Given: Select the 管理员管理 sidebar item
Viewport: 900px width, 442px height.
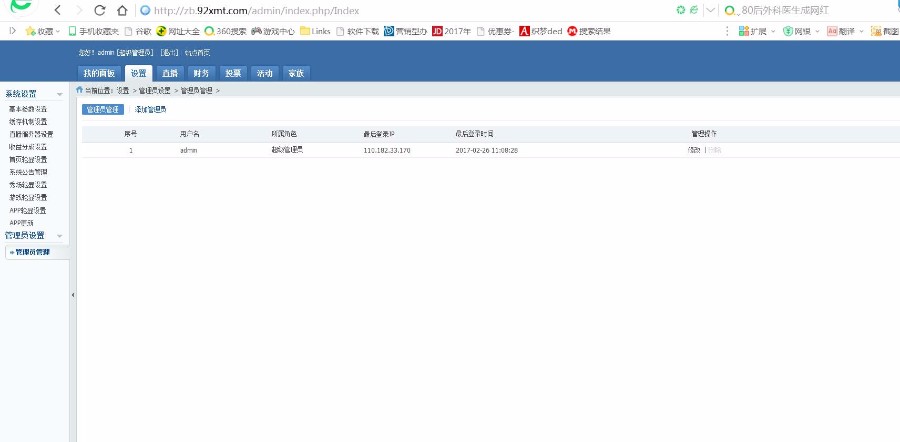Looking at the screenshot, I should 36,252.
